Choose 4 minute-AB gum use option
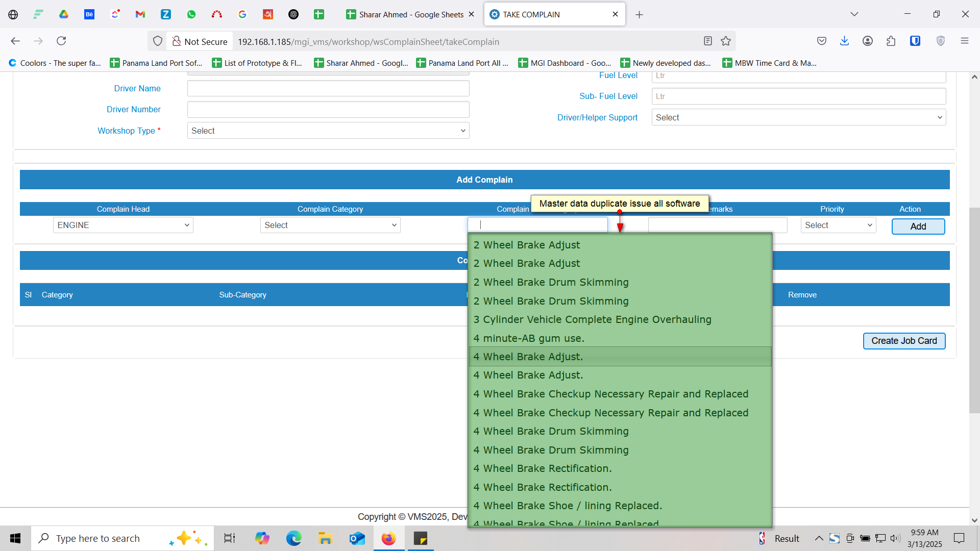This screenshot has width=980, height=551. tap(529, 338)
